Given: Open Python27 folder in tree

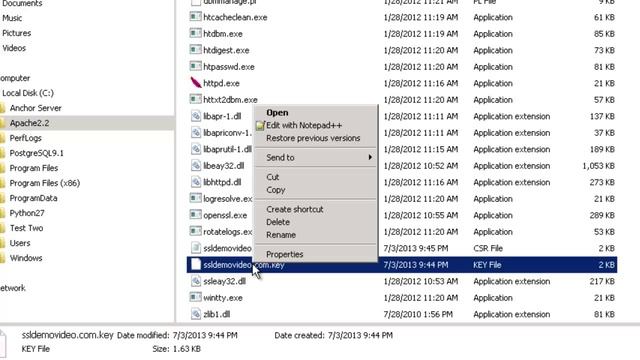Looking at the screenshot, I should tap(27, 213).
